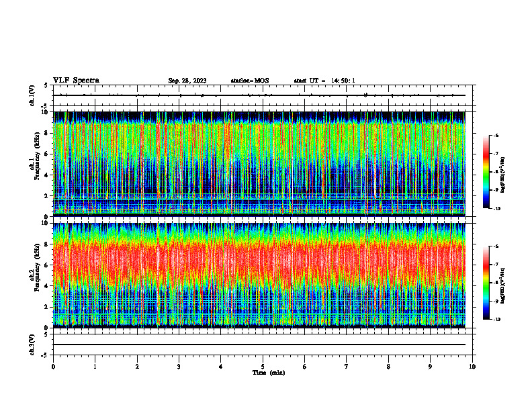
Task: Click the "VLF Spectra" plot title
Action: pos(76,81)
